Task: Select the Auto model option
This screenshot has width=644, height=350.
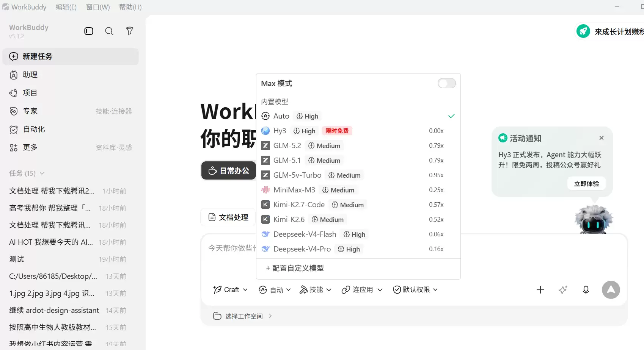Action: 358,116
